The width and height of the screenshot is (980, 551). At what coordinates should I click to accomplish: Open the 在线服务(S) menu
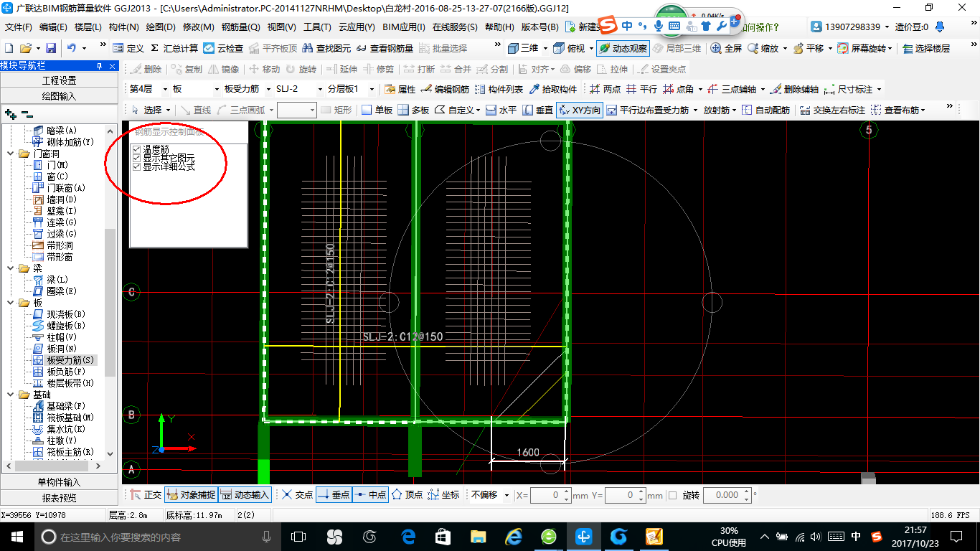click(455, 27)
